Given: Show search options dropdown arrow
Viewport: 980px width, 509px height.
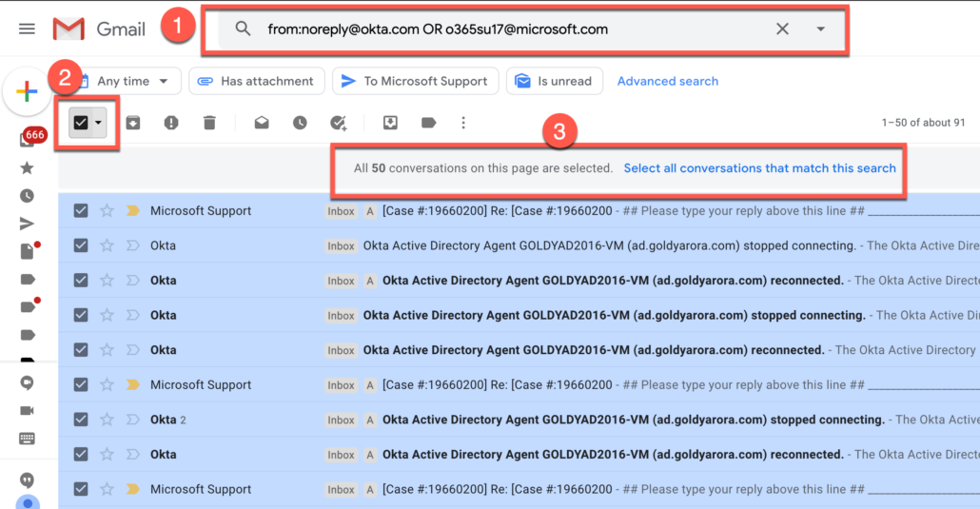Looking at the screenshot, I should [820, 29].
